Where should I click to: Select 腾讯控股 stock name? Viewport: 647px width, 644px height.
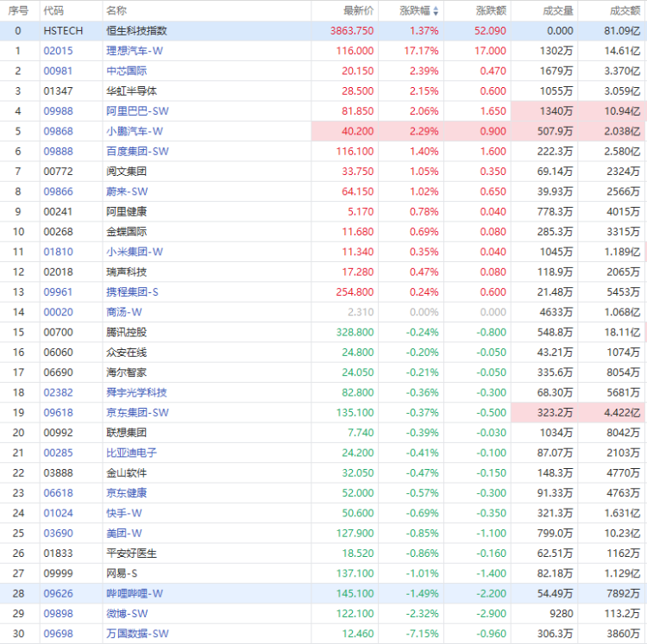[x=126, y=332]
